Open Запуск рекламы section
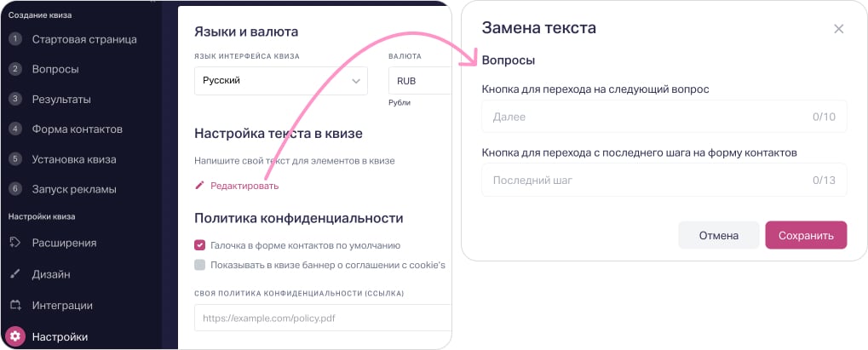The width and height of the screenshot is (868, 350). tap(74, 189)
